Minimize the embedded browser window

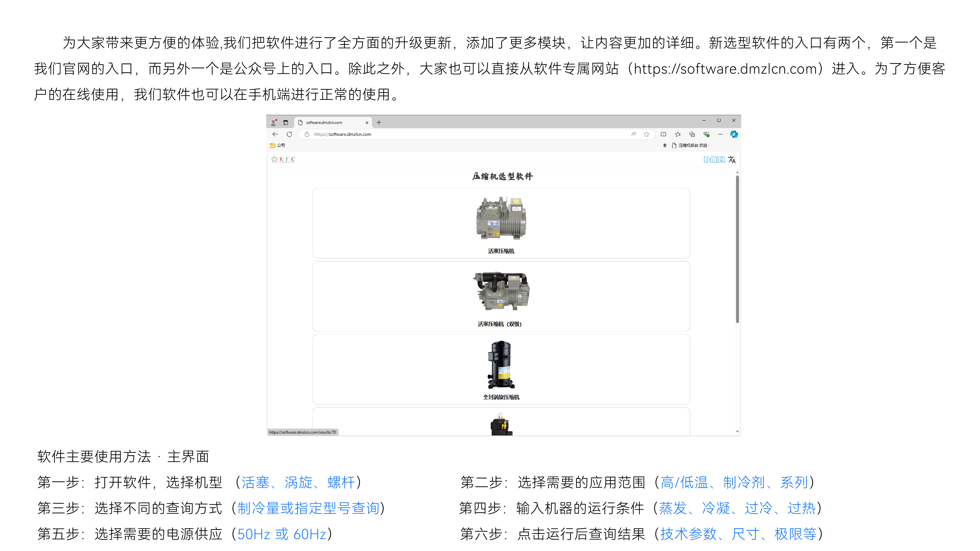pos(704,120)
